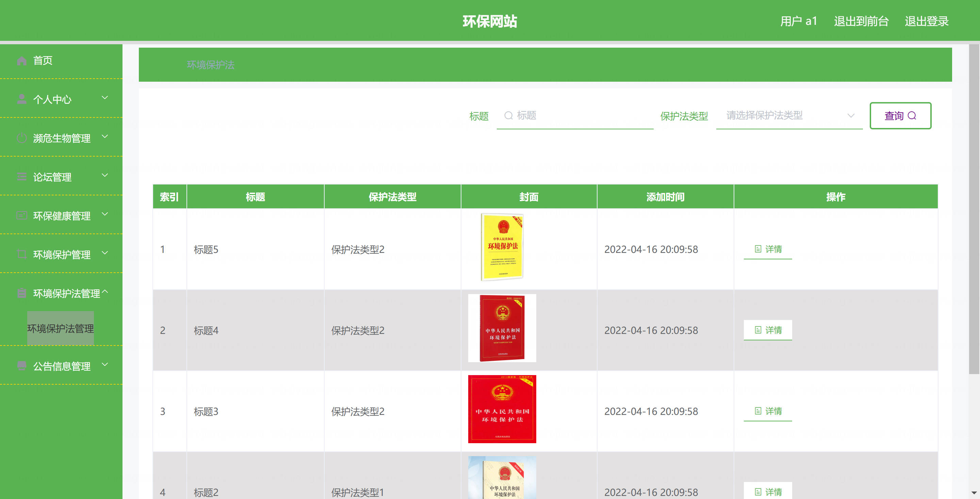This screenshot has height=499, width=980.
Task: Click the 索引 column header
Action: point(169,197)
